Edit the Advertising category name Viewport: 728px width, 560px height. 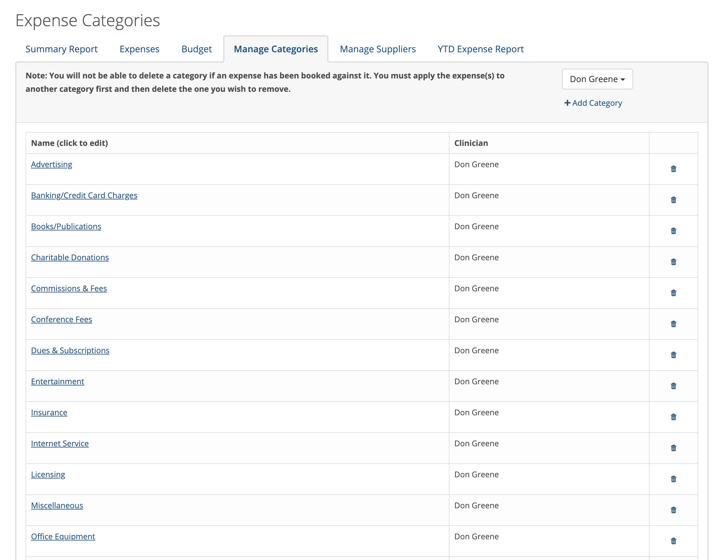(52, 164)
